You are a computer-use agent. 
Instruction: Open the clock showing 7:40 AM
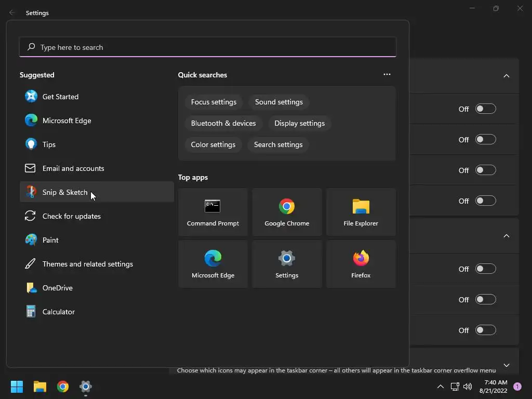pyautogui.click(x=493, y=387)
